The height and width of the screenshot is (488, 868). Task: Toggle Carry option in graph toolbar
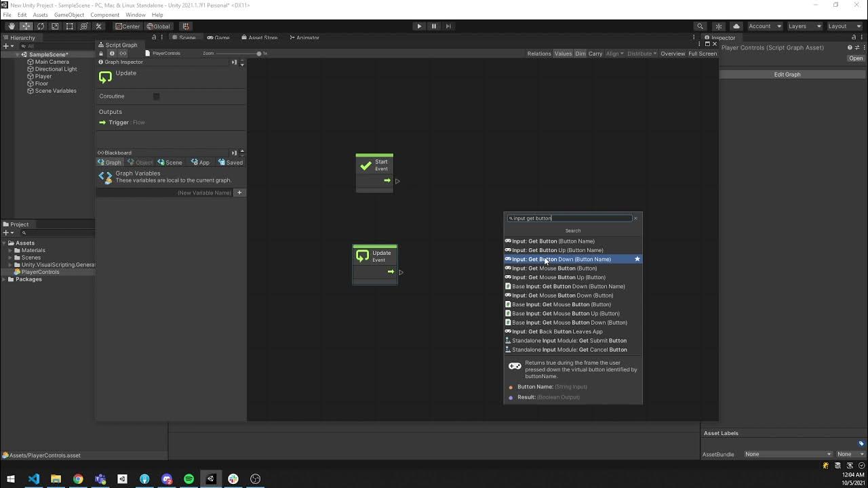[x=595, y=54]
